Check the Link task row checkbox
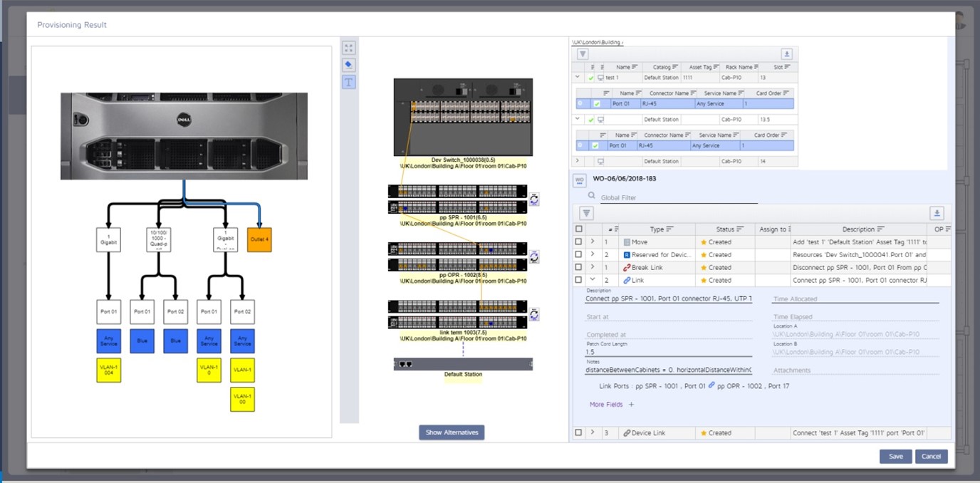 [x=578, y=281]
